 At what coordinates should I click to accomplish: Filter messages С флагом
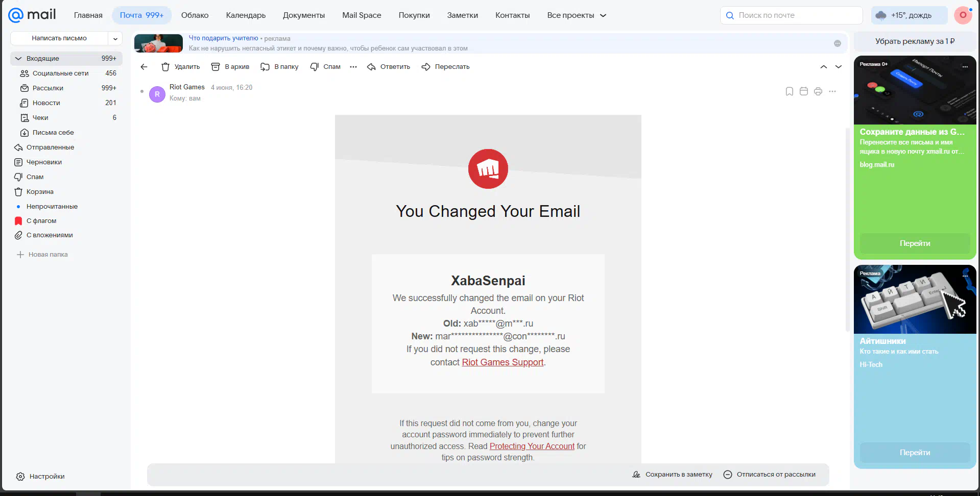click(66, 221)
